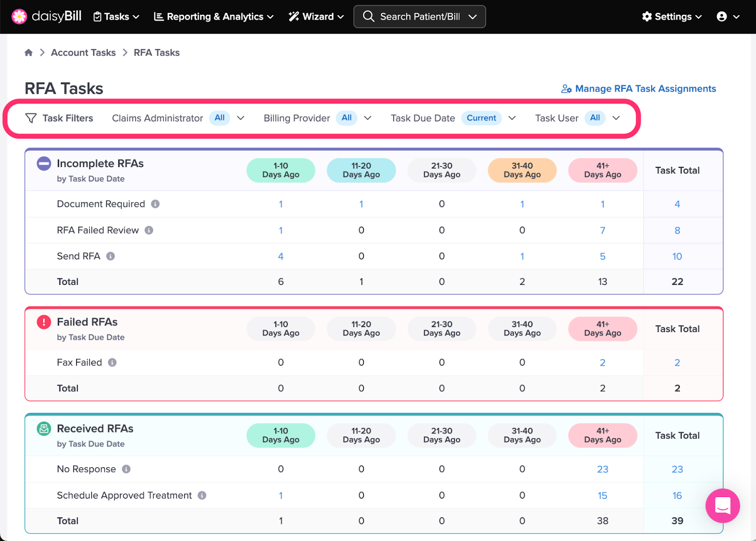The height and width of the screenshot is (541, 756).
Task: Open the Tasks menu in top bar
Action: coord(116,17)
